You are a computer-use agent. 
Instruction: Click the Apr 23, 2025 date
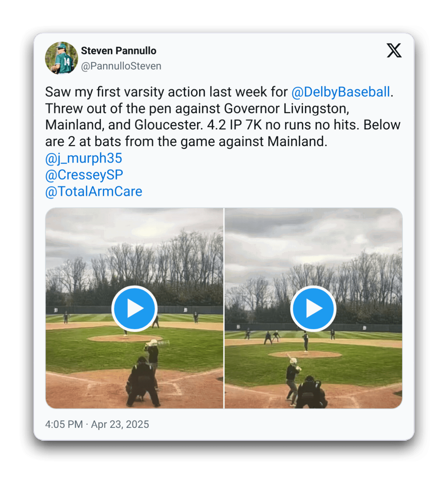[x=120, y=424]
